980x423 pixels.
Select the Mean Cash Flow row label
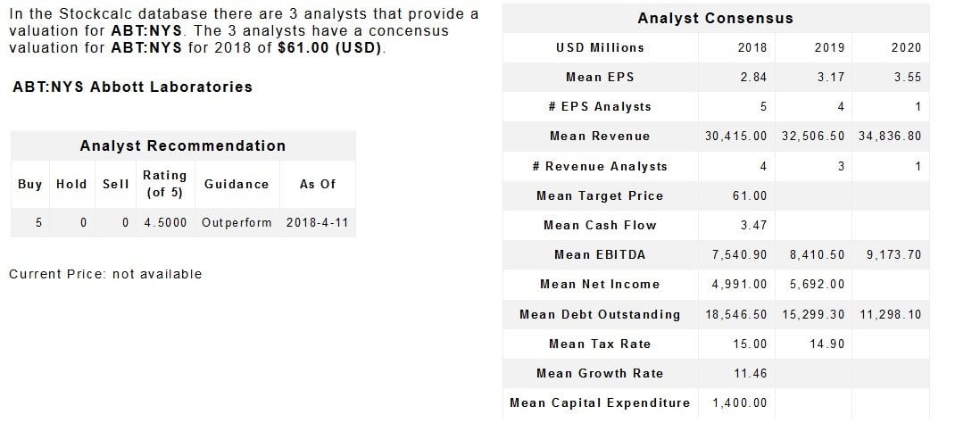tap(600, 225)
